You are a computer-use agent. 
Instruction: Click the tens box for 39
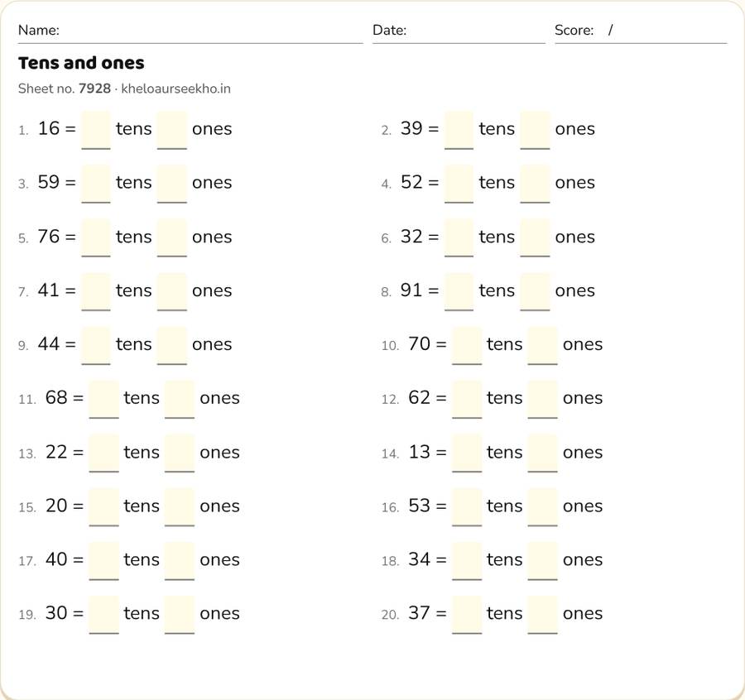459,130
